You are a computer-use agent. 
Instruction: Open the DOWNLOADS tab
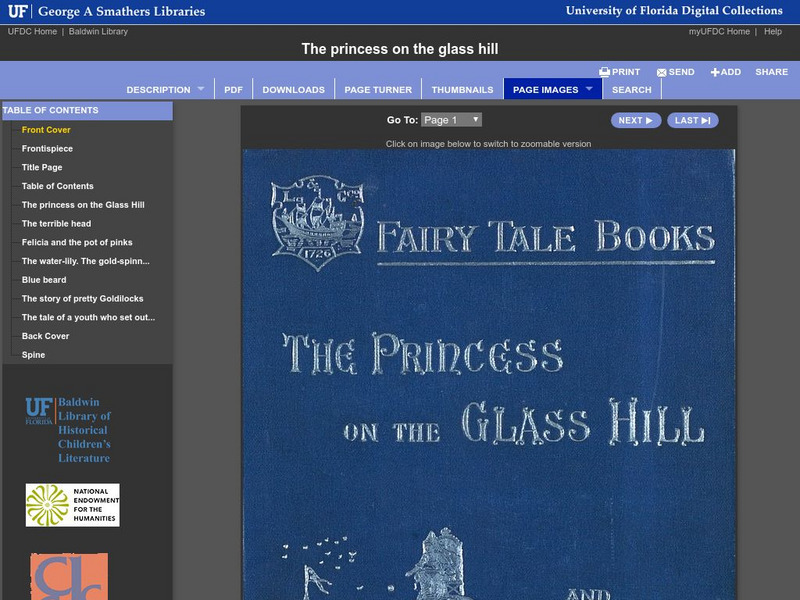(x=293, y=90)
